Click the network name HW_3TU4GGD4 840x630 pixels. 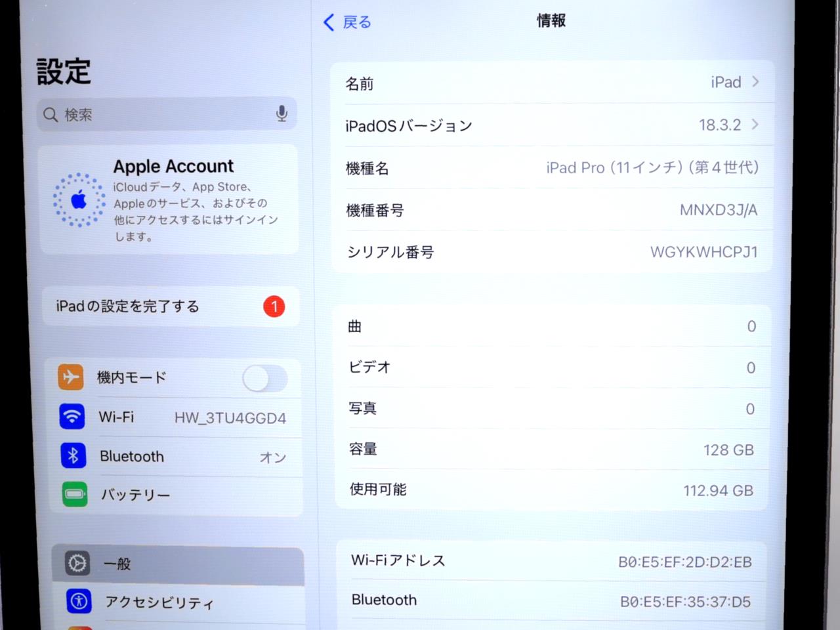pyautogui.click(x=230, y=418)
